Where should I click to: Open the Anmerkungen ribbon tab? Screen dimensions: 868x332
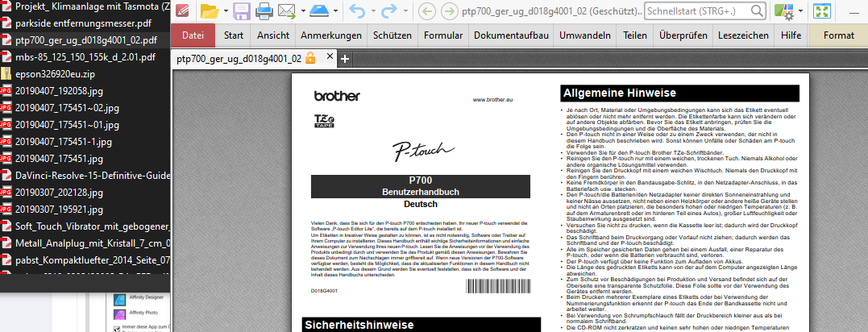click(331, 35)
